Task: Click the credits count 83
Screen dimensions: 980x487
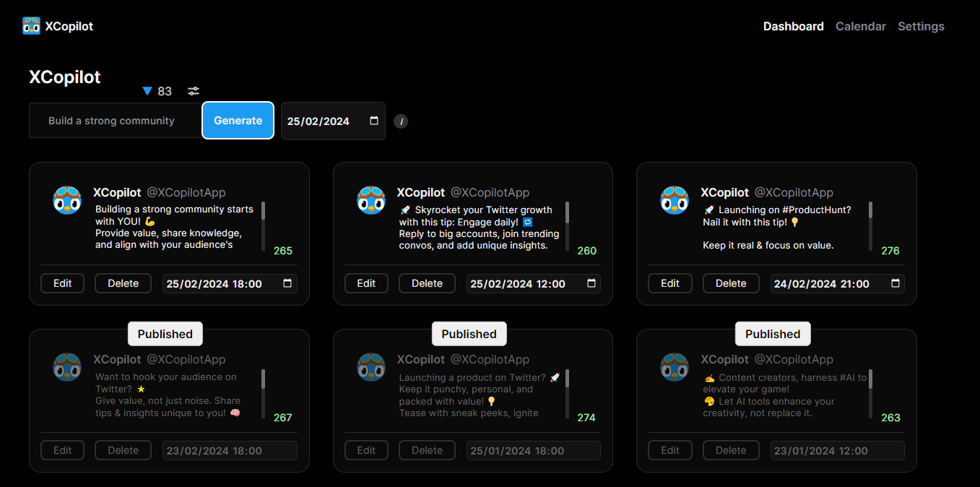Action: pos(165,91)
